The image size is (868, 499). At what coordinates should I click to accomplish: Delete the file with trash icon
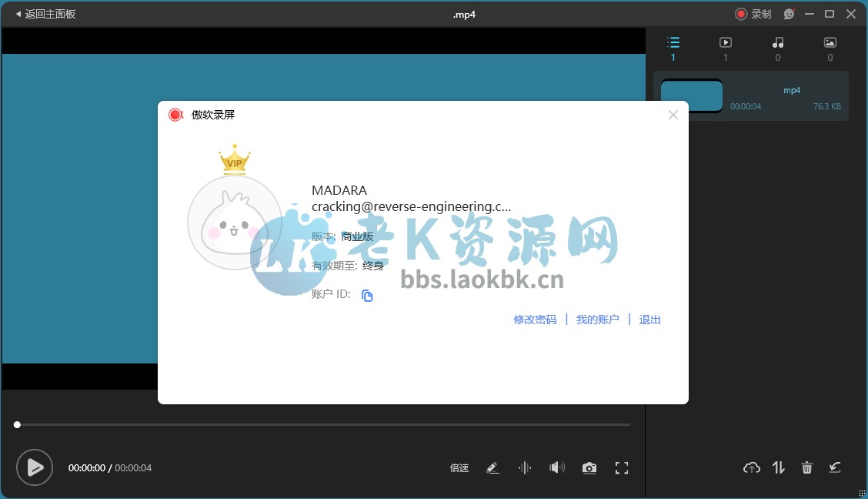point(807,468)
